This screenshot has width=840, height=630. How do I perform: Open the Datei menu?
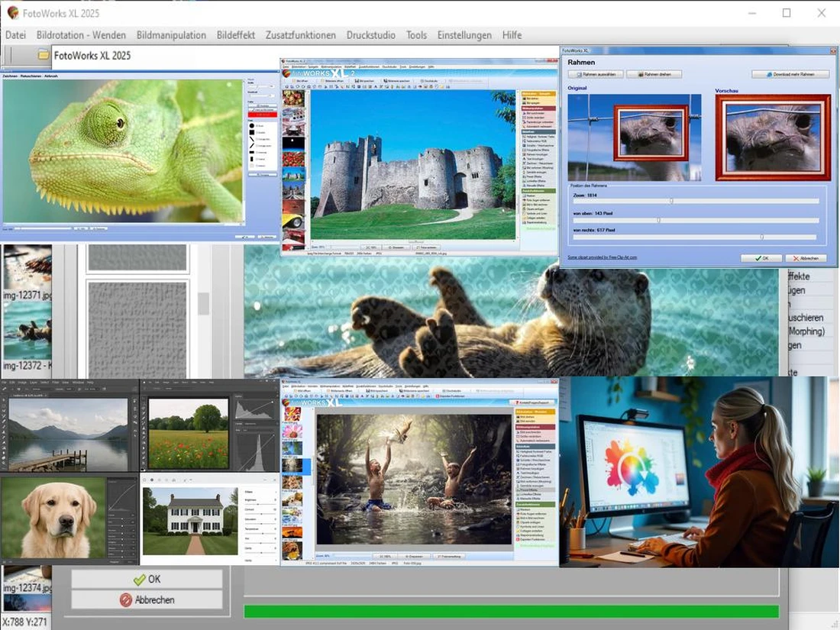pyautogui.click(x=15, y=35)
